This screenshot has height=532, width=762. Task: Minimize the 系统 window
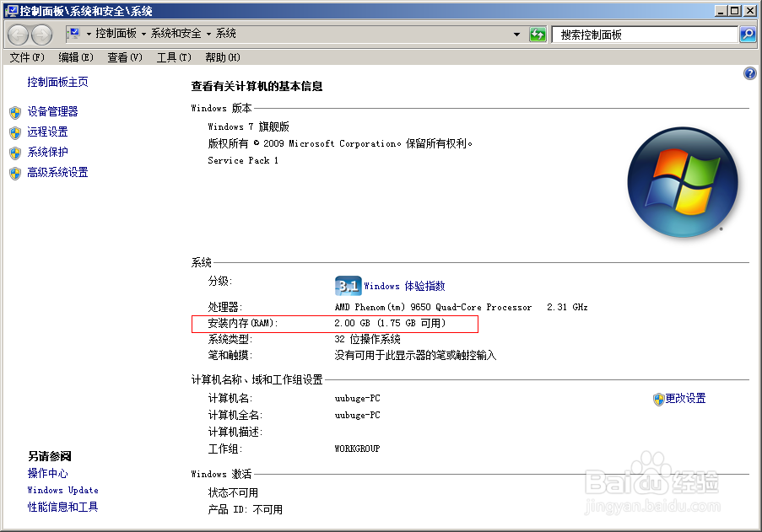[721, 11]
